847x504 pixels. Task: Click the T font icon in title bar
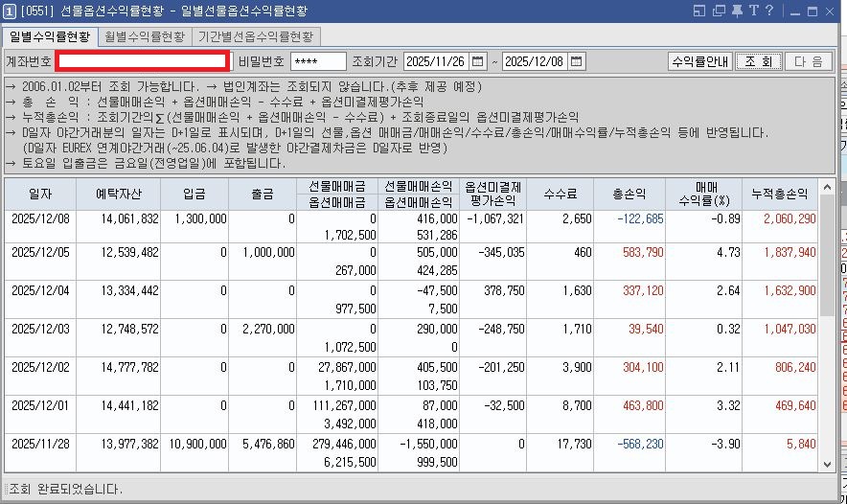pos(753,11)
